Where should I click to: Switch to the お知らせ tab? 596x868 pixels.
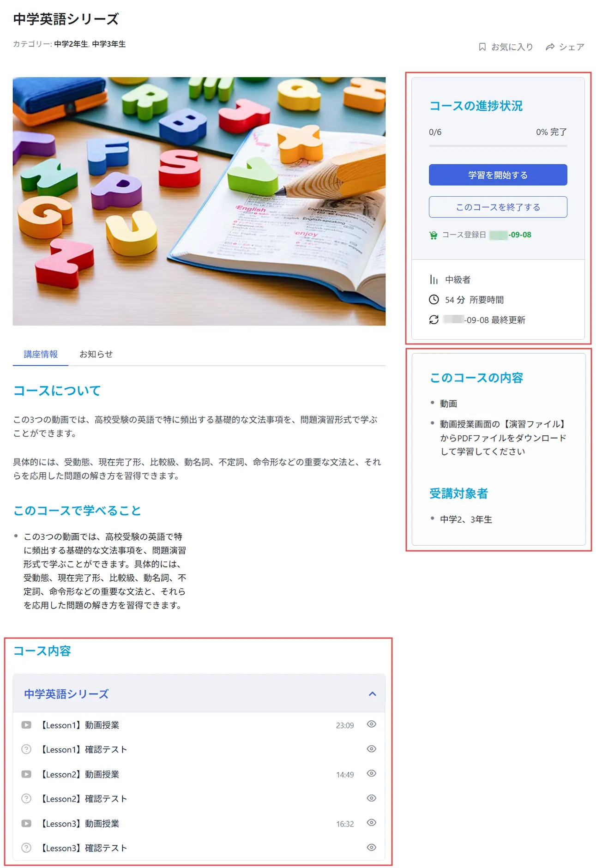click(96, 354)
